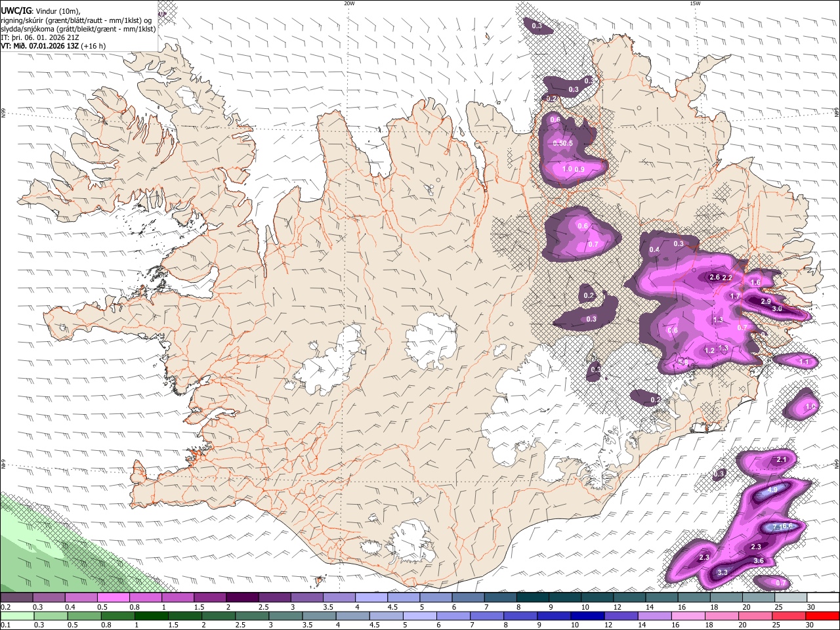Click the pale grey 25 swatch in the snow legend
Screen dimensions: 840x630
[x=791, y=598]
